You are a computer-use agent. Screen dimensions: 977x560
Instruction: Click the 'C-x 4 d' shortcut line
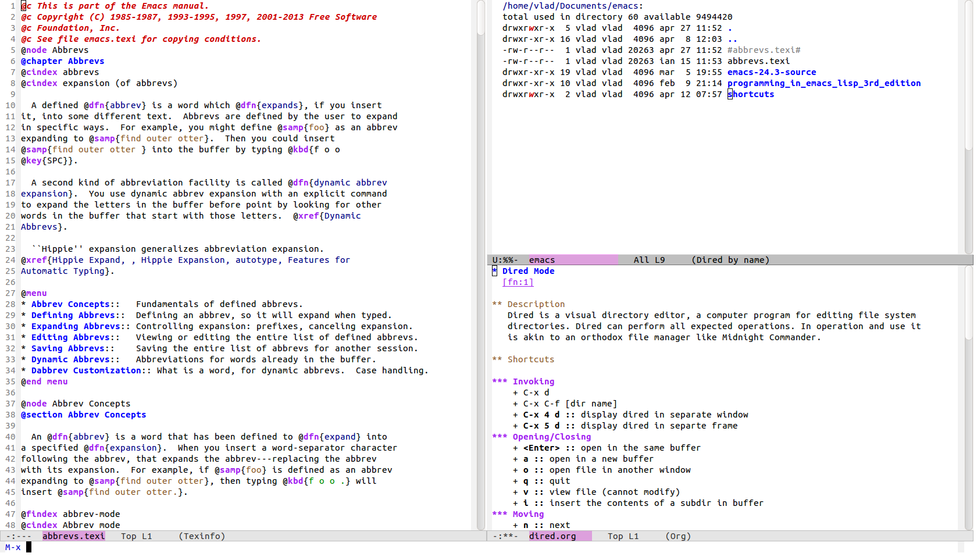pyautogui.click(x=630, y=415)
